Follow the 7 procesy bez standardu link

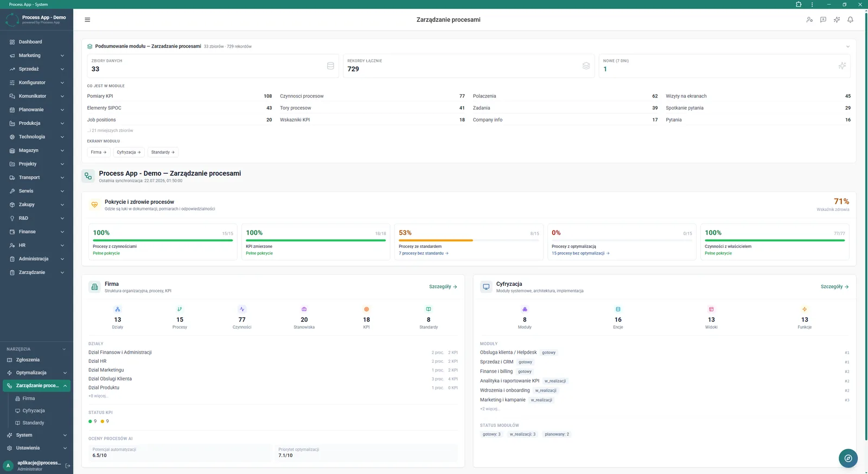tap(424, 253)
